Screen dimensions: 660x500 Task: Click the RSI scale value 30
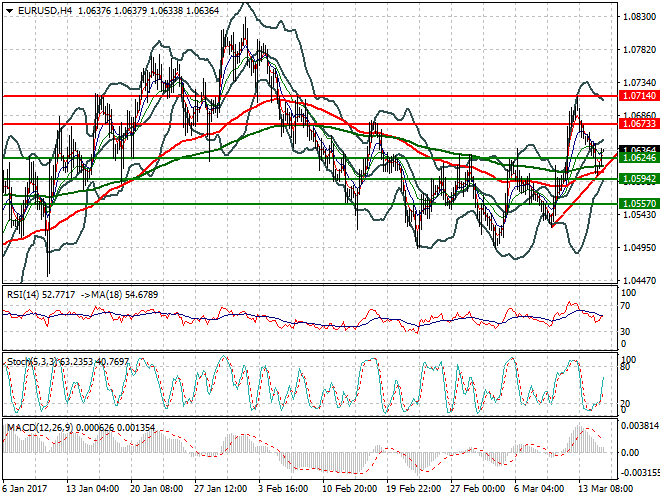point(626,332)
